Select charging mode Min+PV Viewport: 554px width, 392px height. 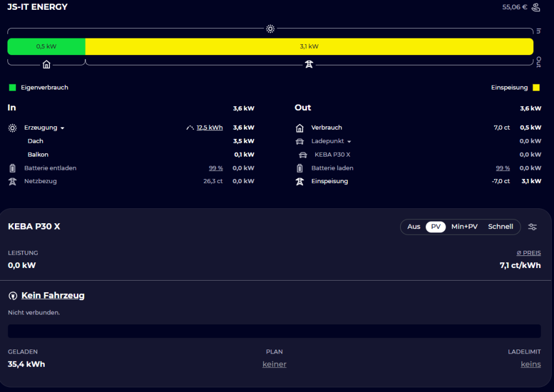point(464,227)
